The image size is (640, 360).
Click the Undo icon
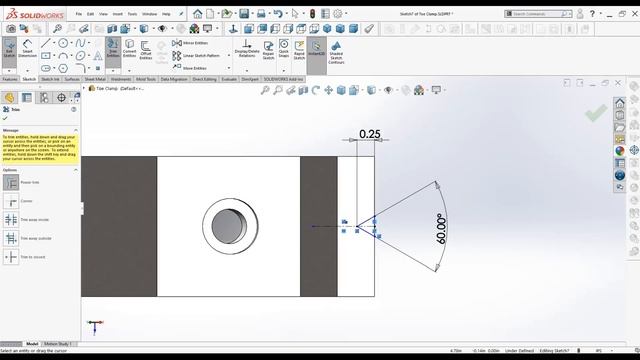coord(278,14)
